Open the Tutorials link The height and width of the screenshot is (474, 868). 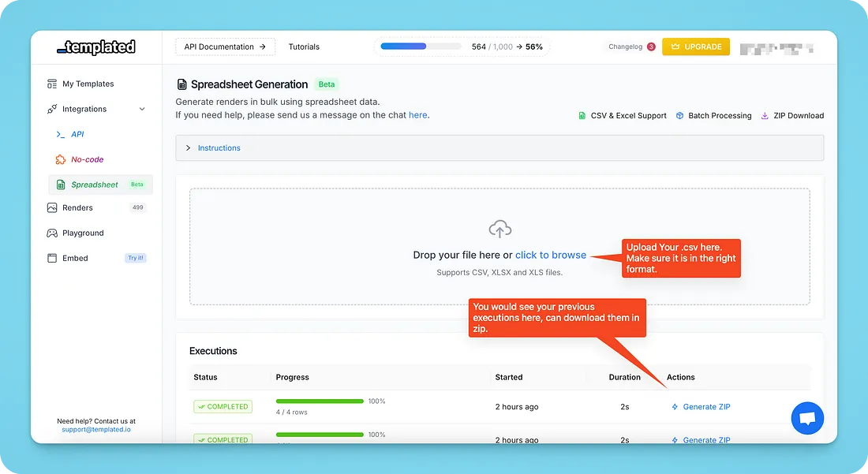pyautogui.click(x=304, y=47)
